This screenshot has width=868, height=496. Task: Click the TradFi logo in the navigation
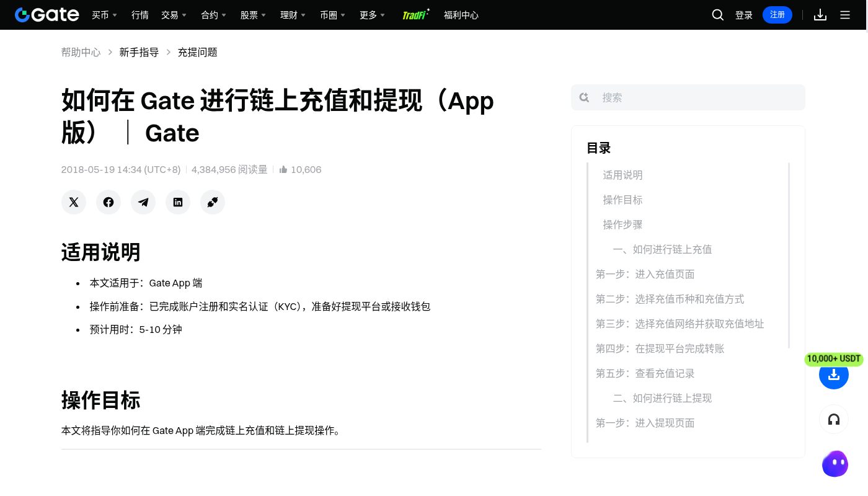coord(416,15)
